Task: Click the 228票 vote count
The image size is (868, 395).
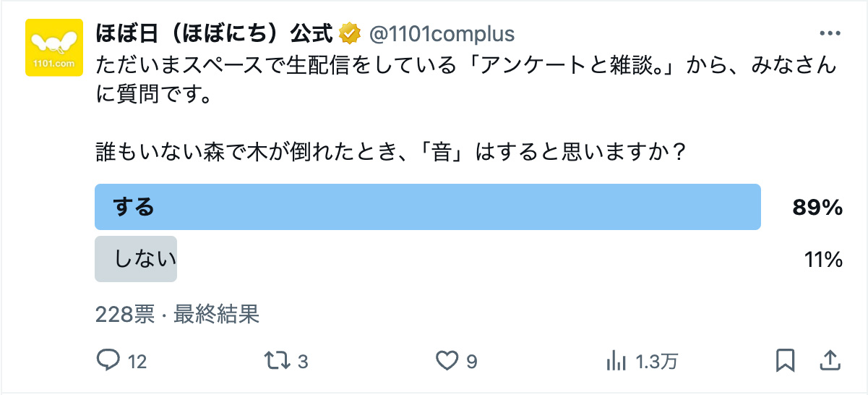Action: [124, 314]
